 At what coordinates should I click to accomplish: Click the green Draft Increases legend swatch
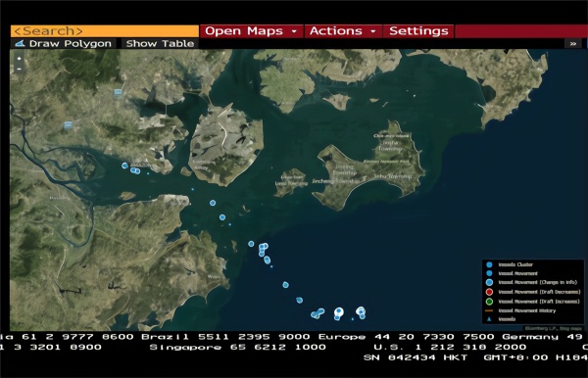489,302
